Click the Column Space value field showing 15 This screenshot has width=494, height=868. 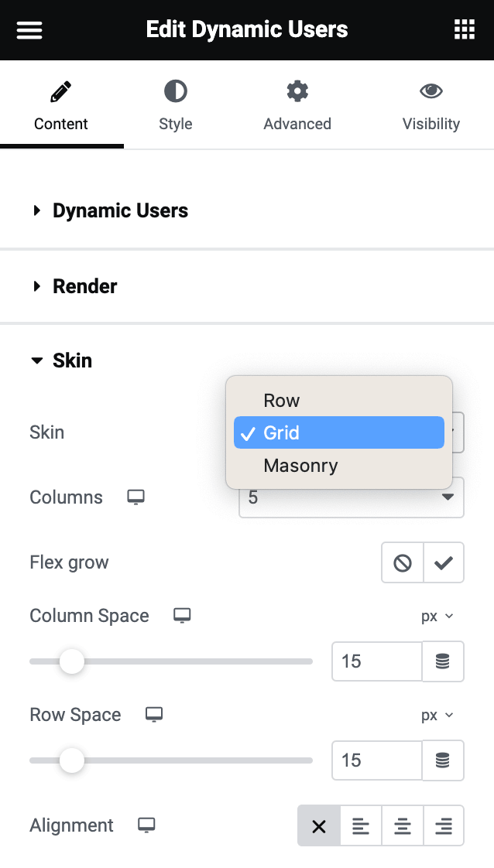376,661
